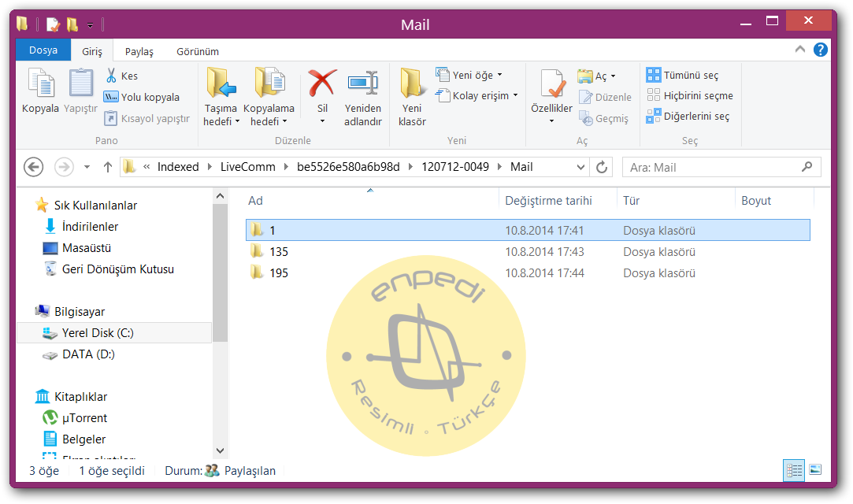Click Indexed in the address path
Image resolution: width=853 pixels, height=504 pixels.
tap(178, 167)
